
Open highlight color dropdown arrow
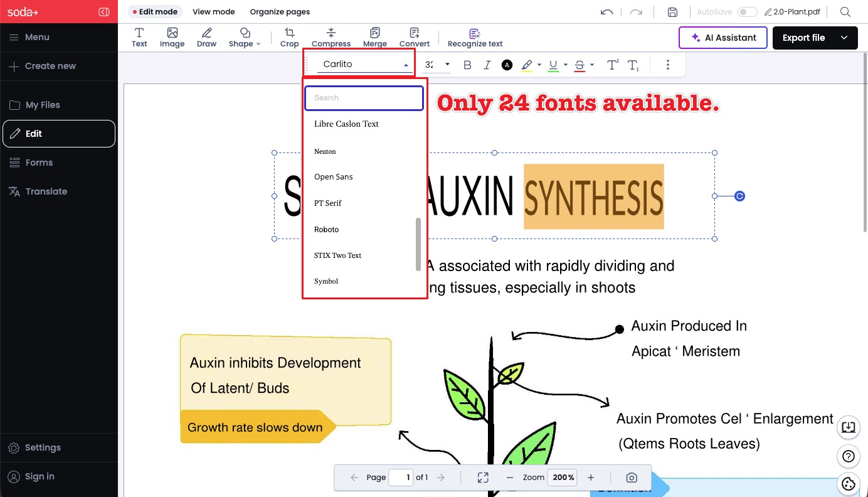click(539, 65)
